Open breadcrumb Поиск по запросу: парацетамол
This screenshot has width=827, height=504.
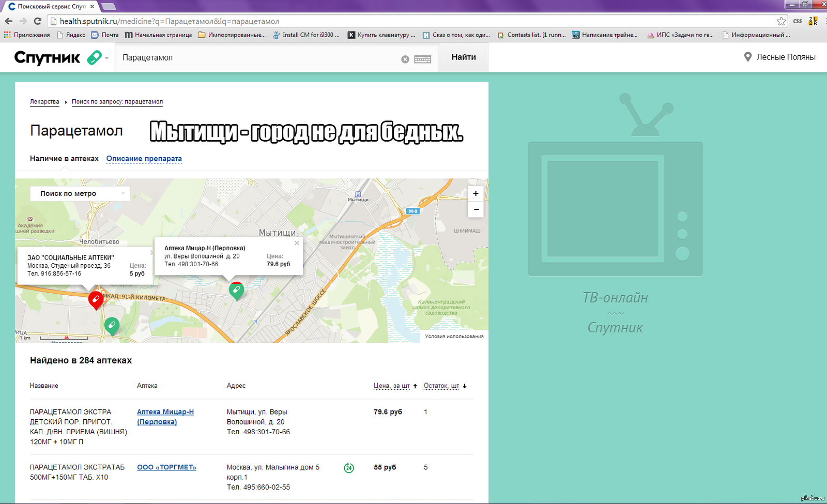pyautogui.click(x=117, y=102)
